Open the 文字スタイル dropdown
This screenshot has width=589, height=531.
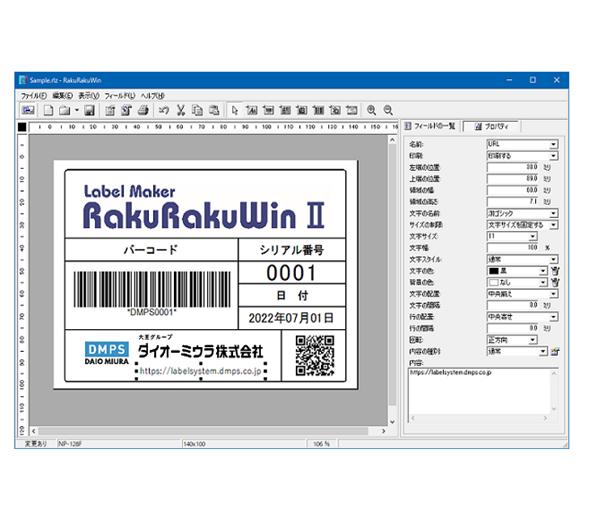pos(553,259)
